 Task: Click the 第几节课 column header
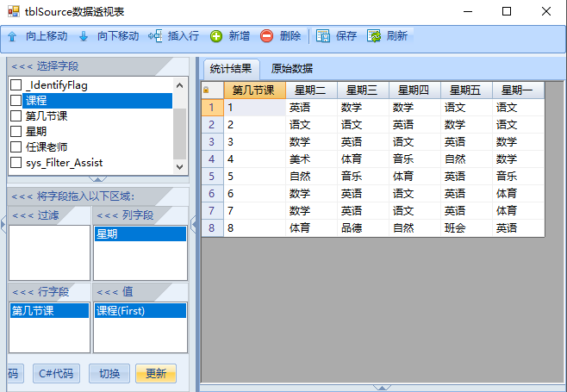pyautogui.click(x=255, y=90)
